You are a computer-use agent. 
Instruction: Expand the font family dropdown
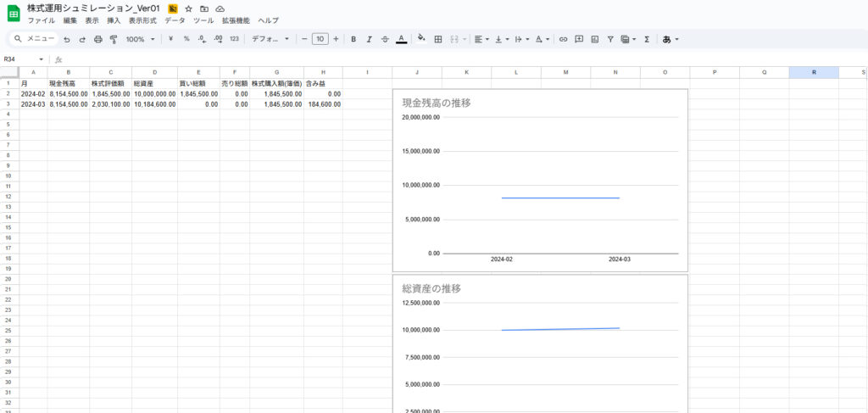[x=270, y=39]
